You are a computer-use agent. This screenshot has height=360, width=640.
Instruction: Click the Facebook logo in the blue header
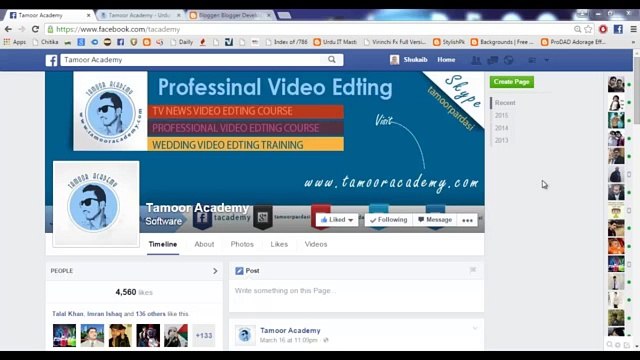[51, 60]
